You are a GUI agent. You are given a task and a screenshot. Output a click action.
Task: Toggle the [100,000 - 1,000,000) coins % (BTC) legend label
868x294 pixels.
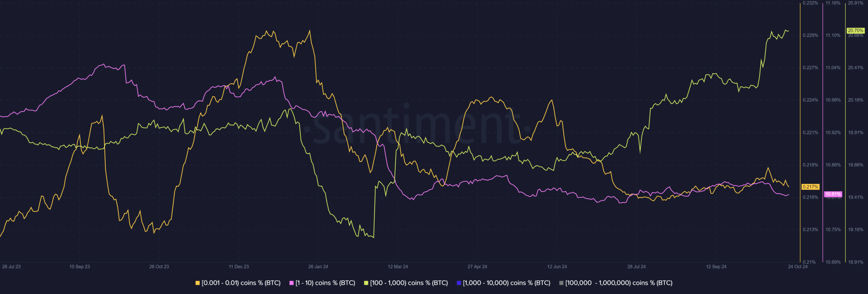[619, 283]
